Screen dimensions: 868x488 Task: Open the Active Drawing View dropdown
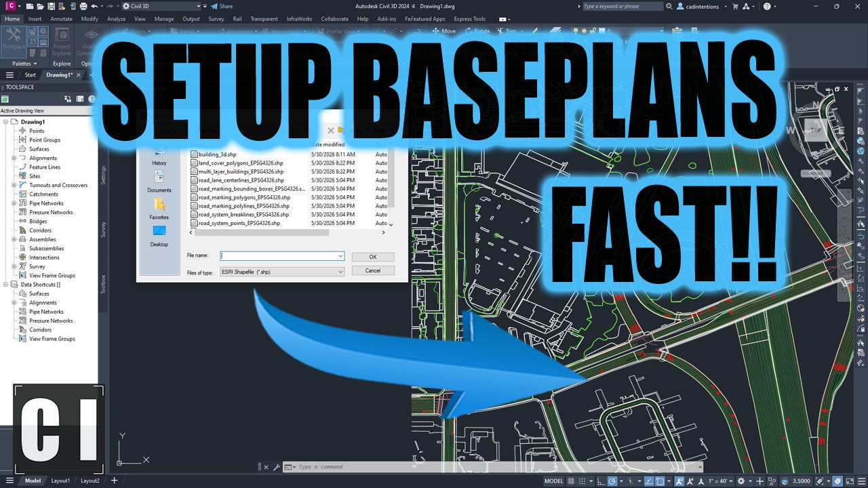pyautogui.click(x=49, y=110)
